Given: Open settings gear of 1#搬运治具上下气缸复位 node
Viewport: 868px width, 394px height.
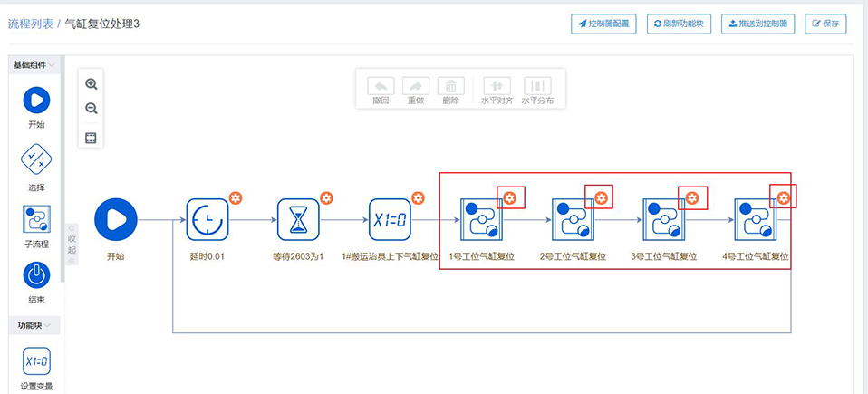Looking at the screenshot, I should 418,197.
